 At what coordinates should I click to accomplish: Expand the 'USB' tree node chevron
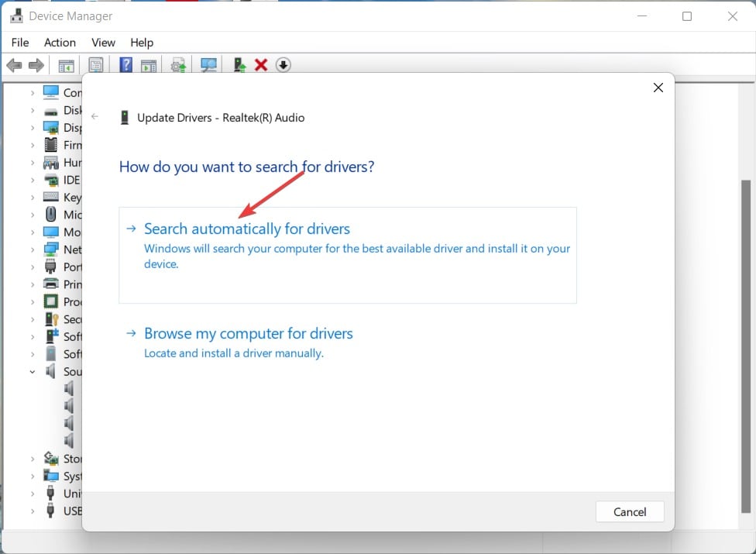[33, 511]
